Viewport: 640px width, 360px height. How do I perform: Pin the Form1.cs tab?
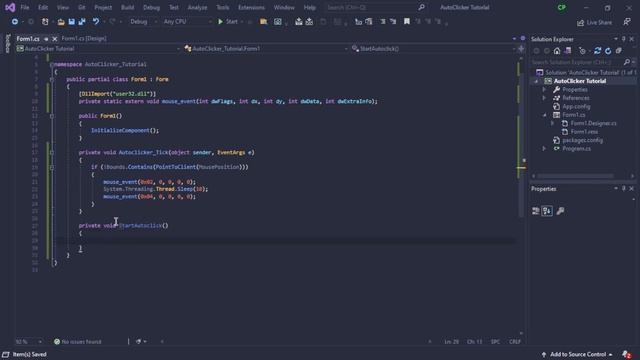[x=46, y=39]
